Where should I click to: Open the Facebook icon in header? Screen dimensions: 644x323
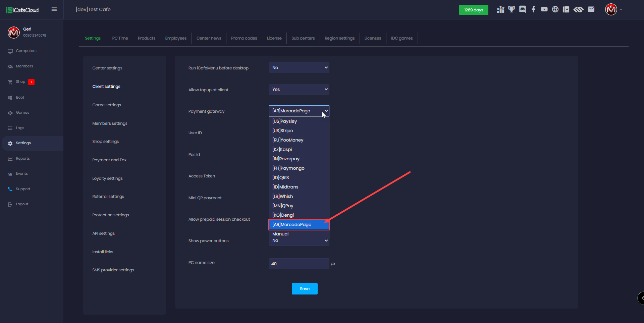(533, 9)
